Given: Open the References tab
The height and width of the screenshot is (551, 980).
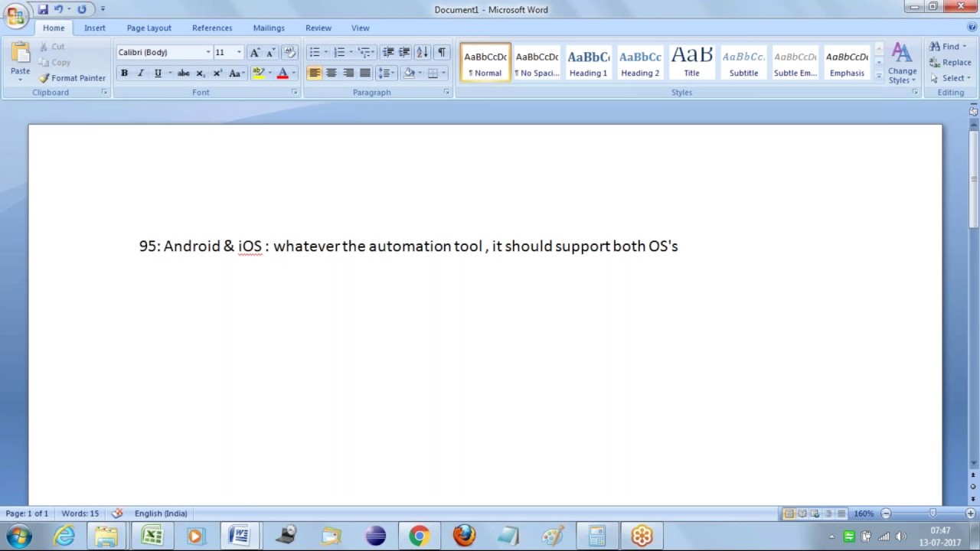Looking at the screenshot, I should click(x=212, y=28).
